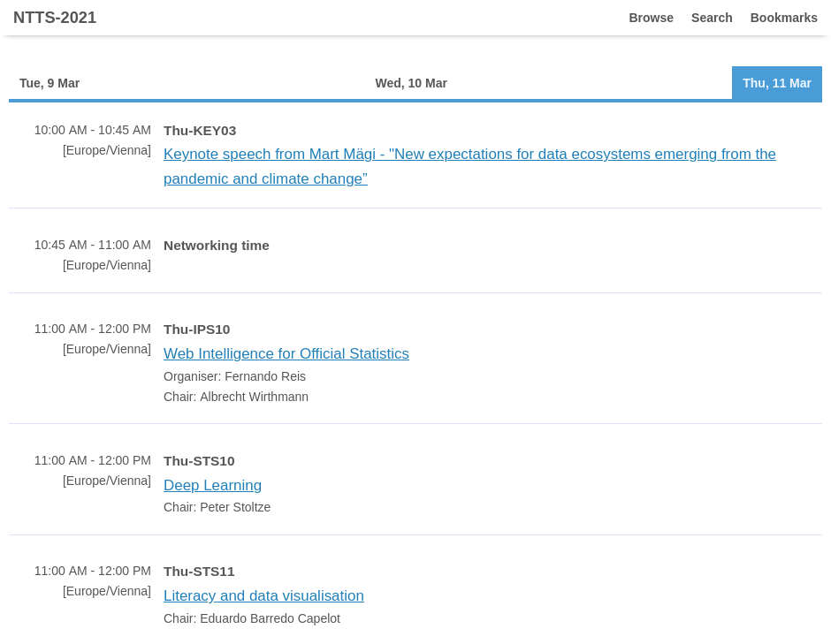Click the Chair: Eduardo Barredo Capelot text
Image resolution: width=831 pixels, height=644 pixels.
click(252, 618)
